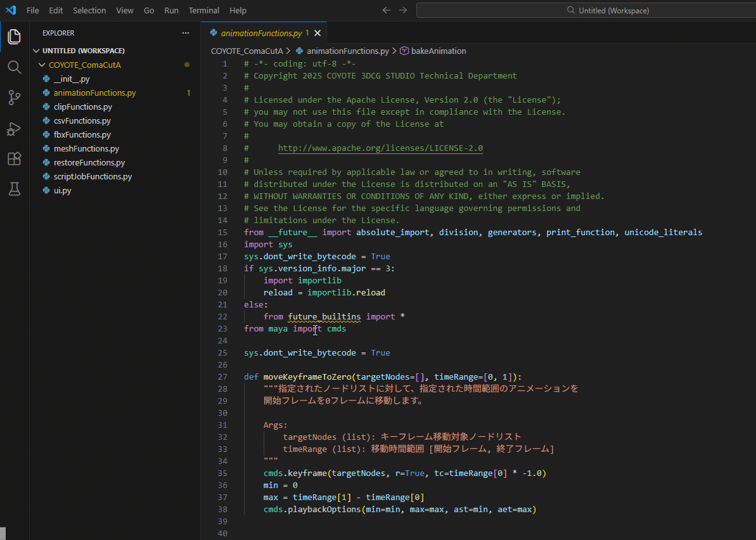Click the go forward navigation arrow
The height and width of the screenshot is (540, 756).
[403, 10]
